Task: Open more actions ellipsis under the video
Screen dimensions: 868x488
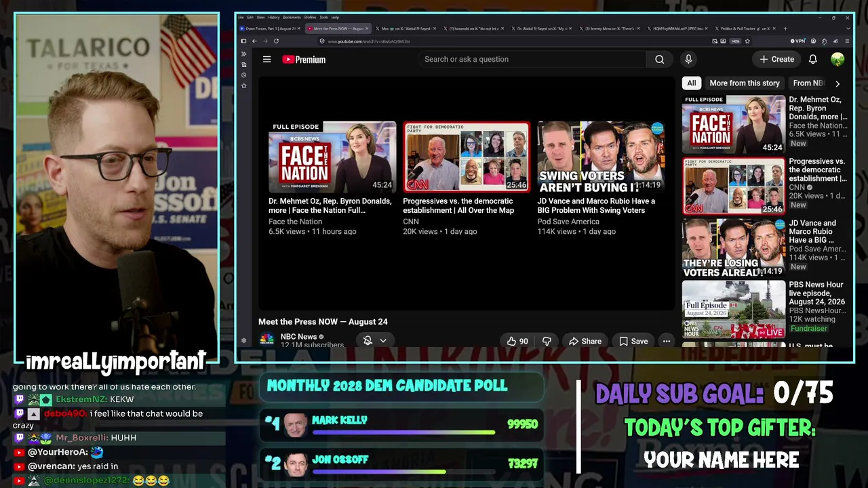Action: coord(667,342)
